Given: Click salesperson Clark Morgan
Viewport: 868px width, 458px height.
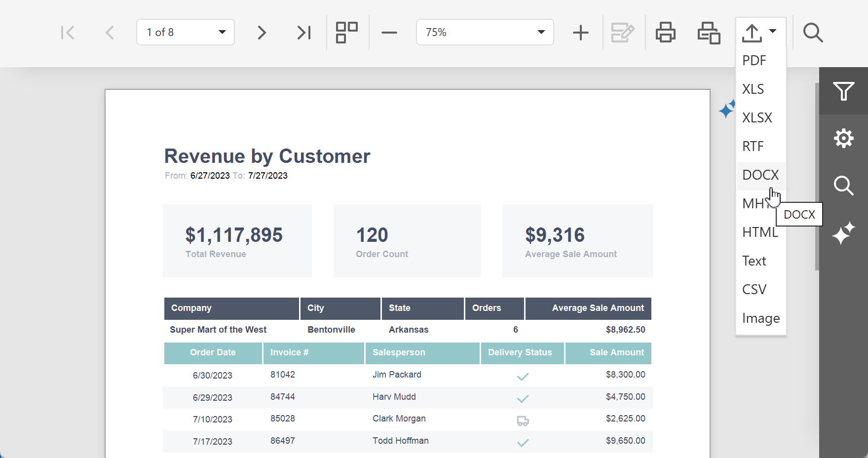Looking at the screenshot, I should point(399,419).
